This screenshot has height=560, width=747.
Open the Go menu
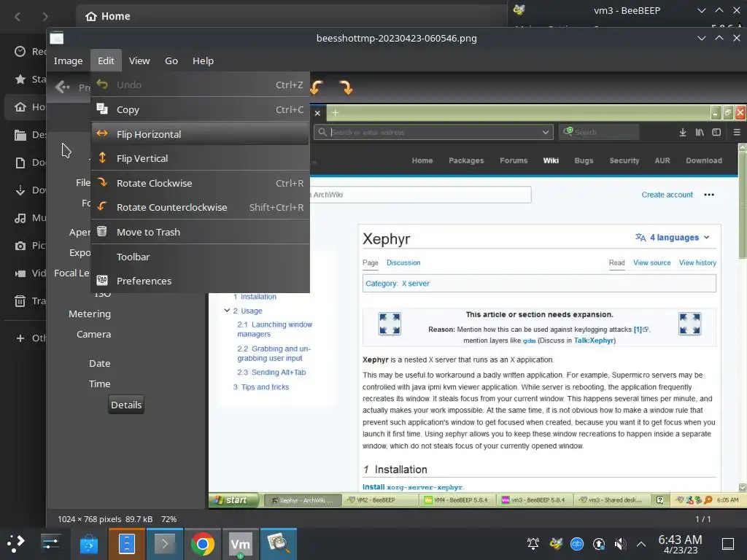coord(171,61)
